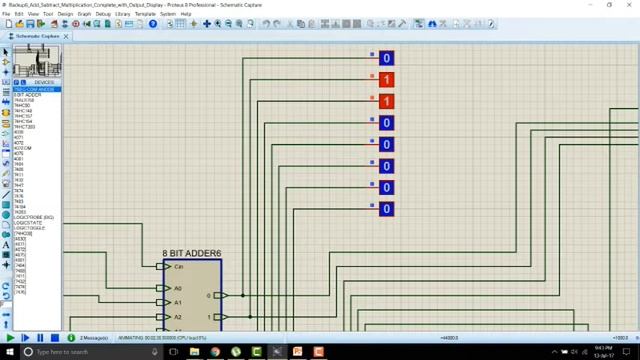
Task: Click the L library button beside DEVICES
Action: (x=23, y=82)
